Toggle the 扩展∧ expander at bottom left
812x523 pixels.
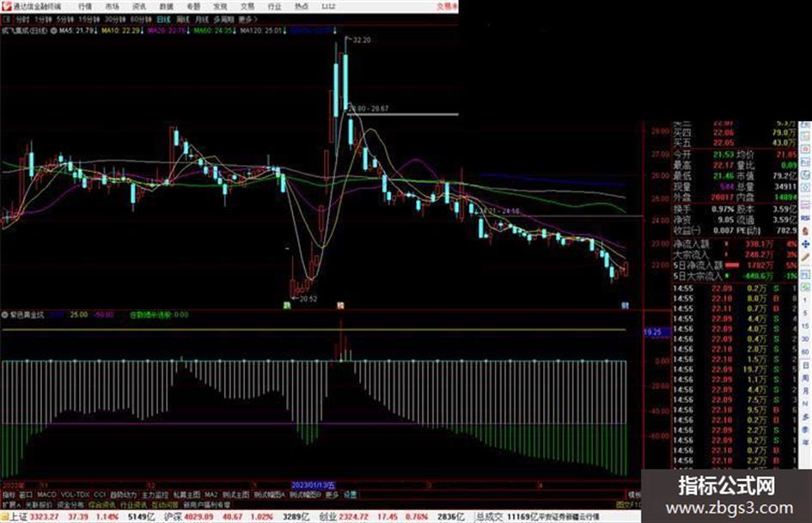(x=11, y=504)
